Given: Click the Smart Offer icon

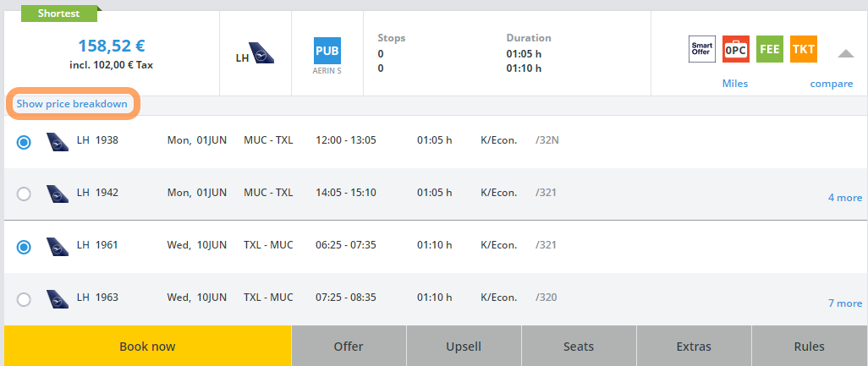Looking at the screenshot, I should tap(702, 49).
